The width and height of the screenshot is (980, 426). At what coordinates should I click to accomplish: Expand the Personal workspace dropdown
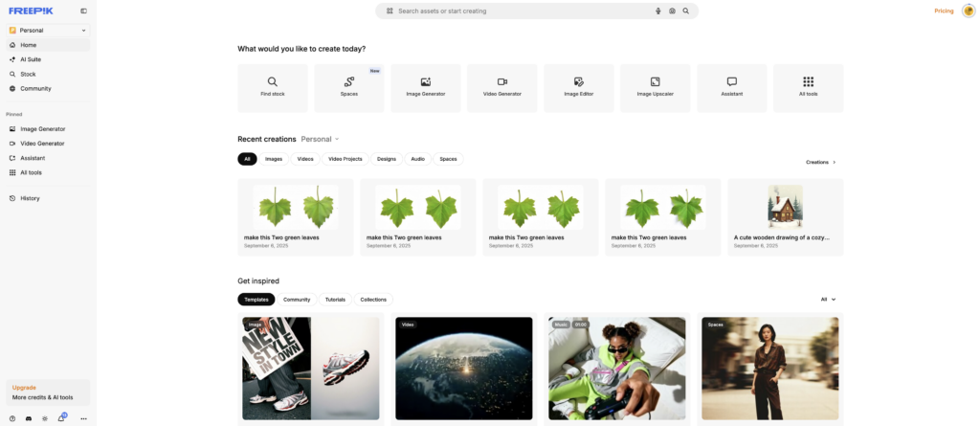48,30
